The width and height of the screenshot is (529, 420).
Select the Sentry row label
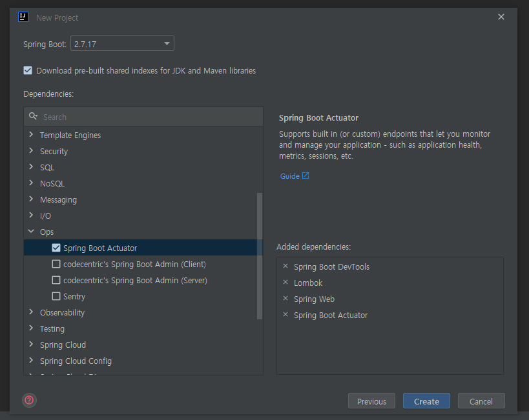(x=74, y=297)
